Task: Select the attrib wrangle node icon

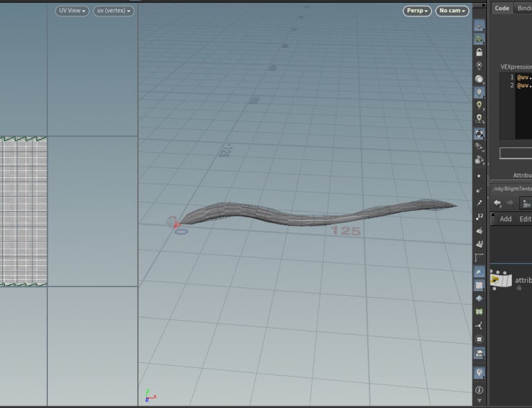Action: (x=501, y=280)
